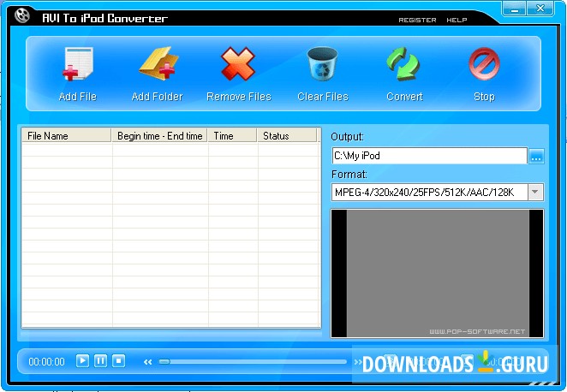Browse for output folder with the ... button
Screen dimensions: 567x392
coord(536,157)
